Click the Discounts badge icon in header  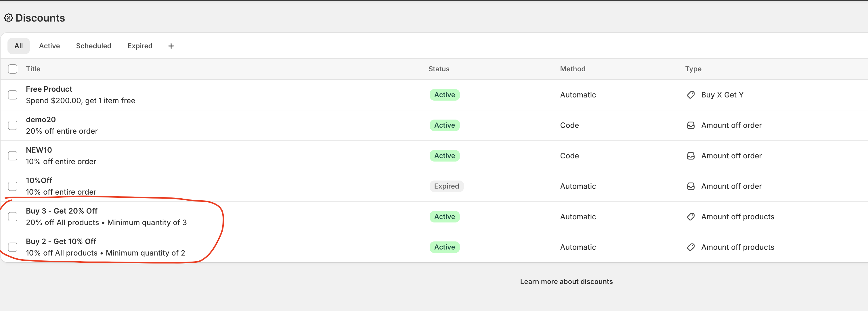point(8,18)
